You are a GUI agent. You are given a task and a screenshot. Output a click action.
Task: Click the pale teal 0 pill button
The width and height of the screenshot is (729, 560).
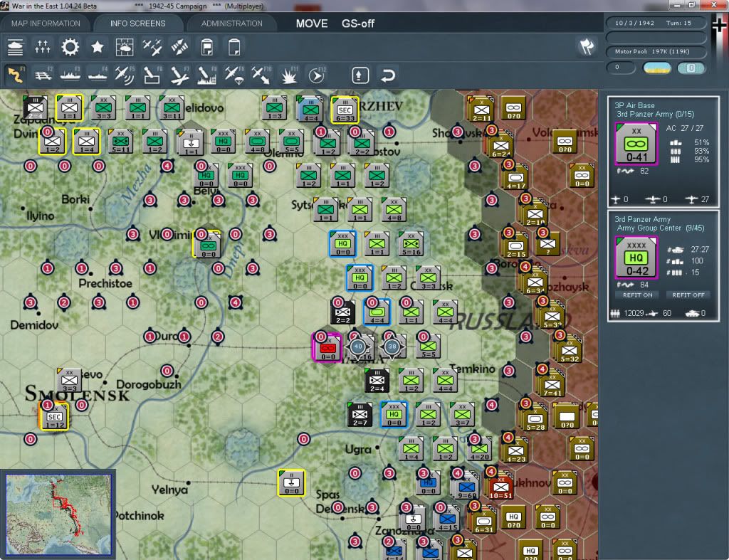click(691, 68)
